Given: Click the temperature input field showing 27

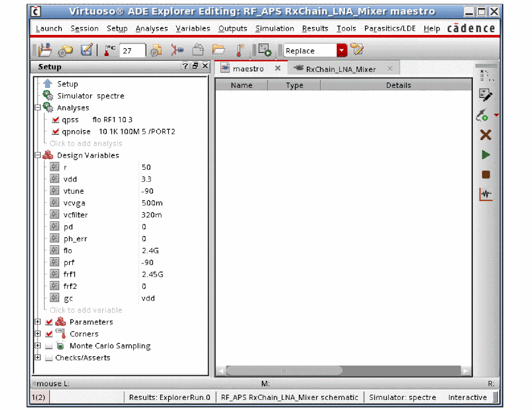Looking at the screenshot, I should click(132, 51).
